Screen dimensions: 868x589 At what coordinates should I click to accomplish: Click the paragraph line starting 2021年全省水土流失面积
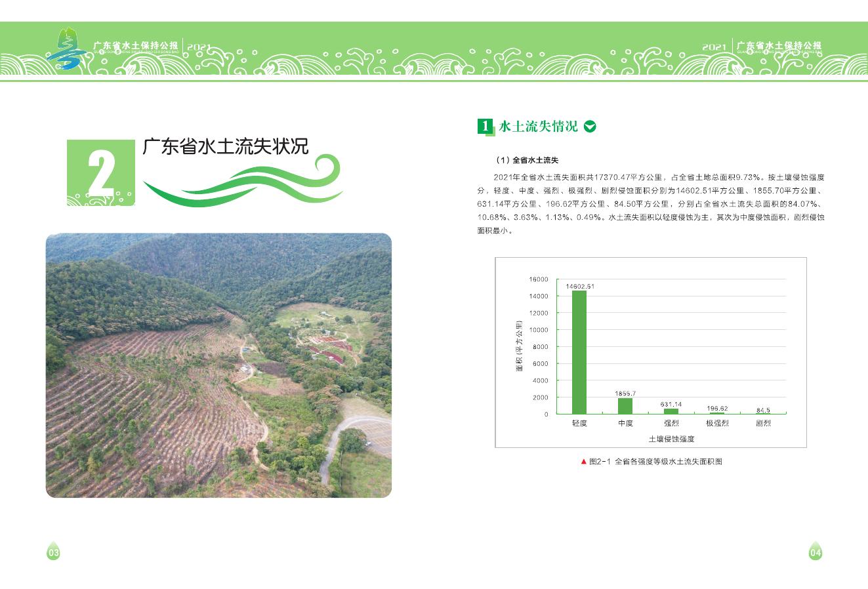coord(659,177)
